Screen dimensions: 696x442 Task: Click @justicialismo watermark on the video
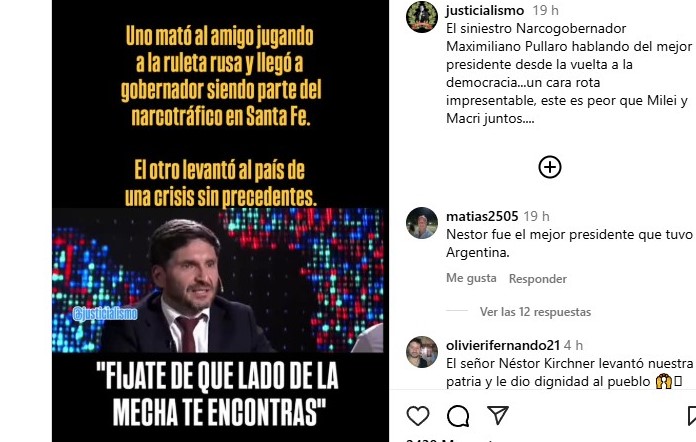coord(105,314)
